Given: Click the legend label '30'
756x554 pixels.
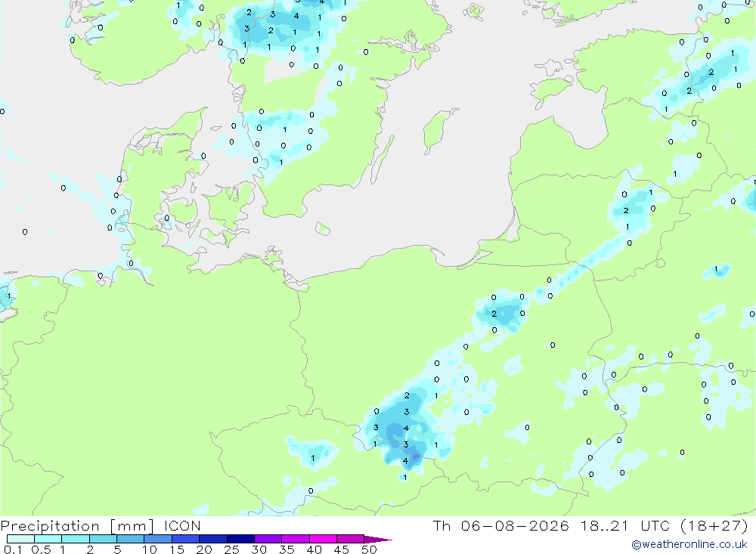Looking at the screenshot, I should click(x=259, y=549).
